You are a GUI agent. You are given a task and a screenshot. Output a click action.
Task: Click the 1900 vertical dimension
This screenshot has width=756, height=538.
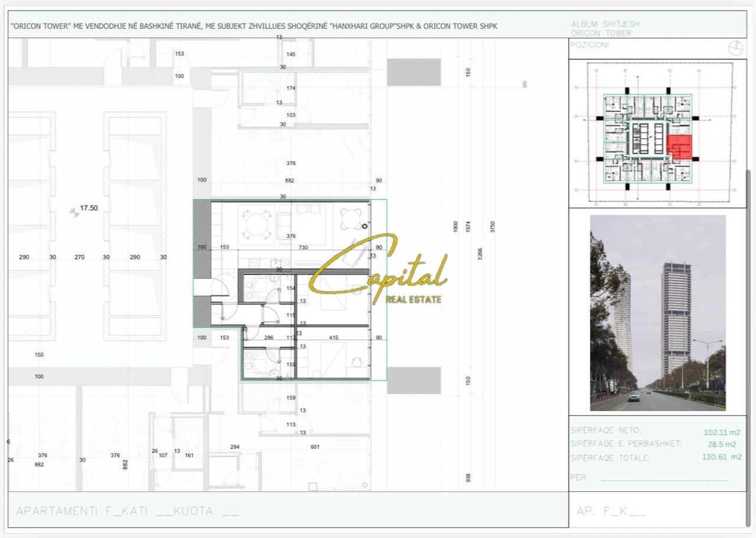[455, 226]
